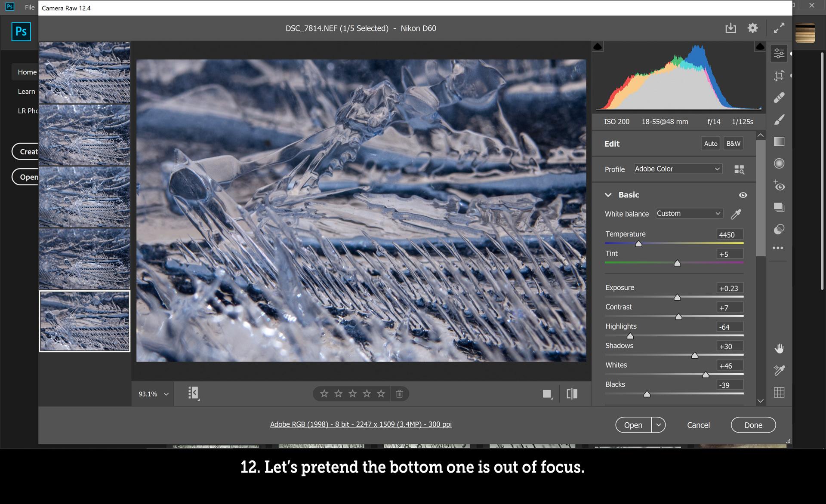Viewport: 826px width, 504px height.
Task: Click the compare view icon
Action: [572, 393]
